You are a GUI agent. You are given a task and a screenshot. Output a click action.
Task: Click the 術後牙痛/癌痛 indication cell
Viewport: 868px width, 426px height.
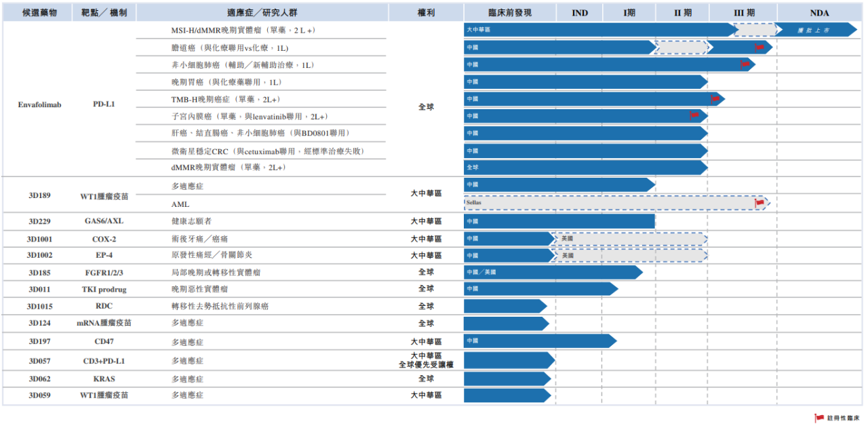[199, 239]
